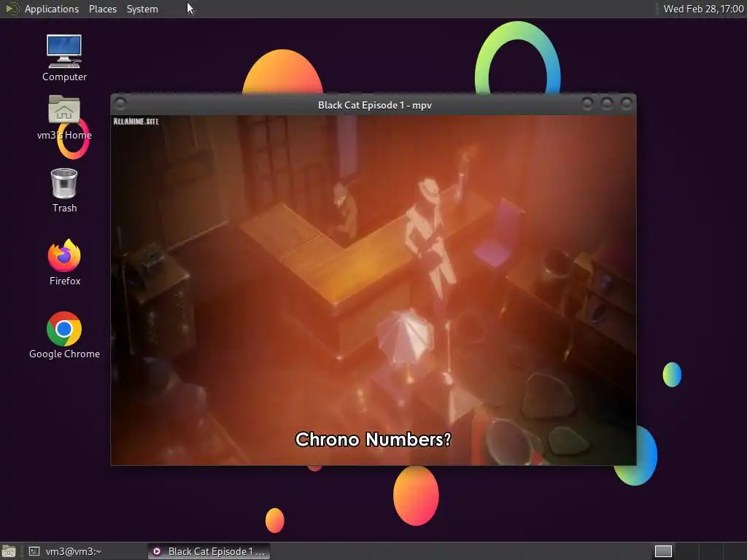Open the System menu
747x560 pixels.
(142, 9)
